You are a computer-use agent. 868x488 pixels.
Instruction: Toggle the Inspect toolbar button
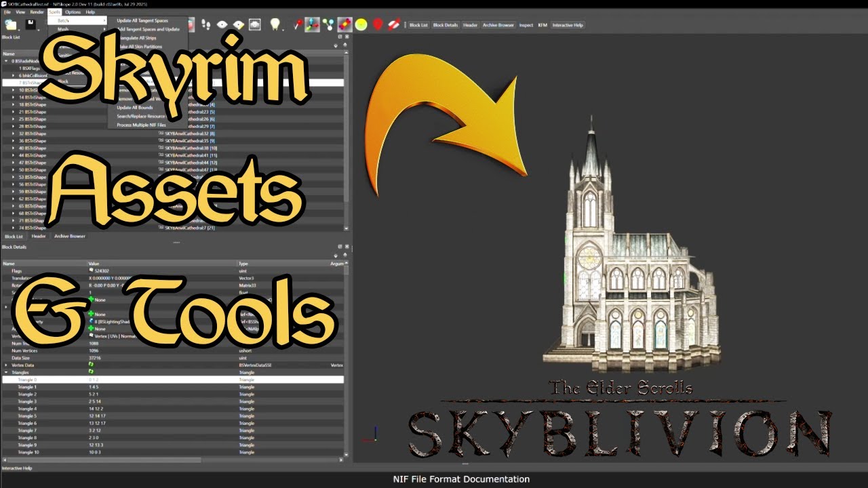tap(526, 25)
